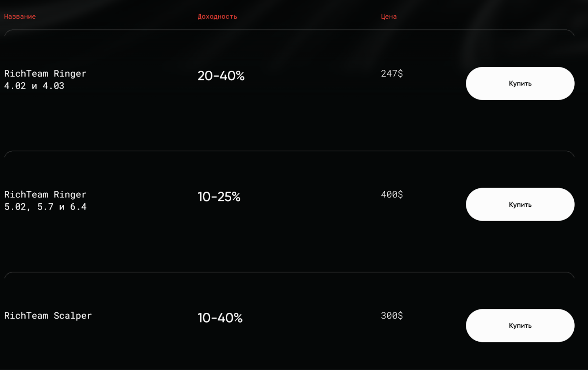Click the RichTeam Ringer title priced 400$
This screenshot has width=588, height=370.
(x=45, y=195)
